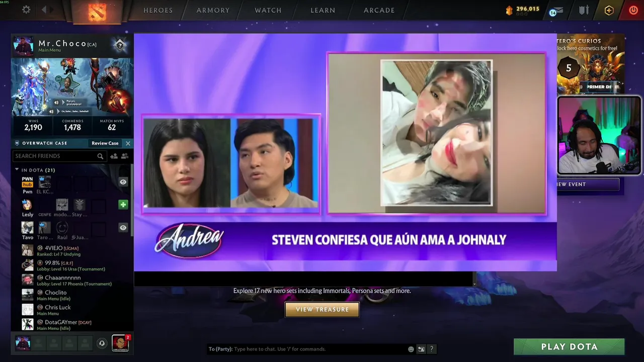Click the red power quit icon
Viewport: 644px width, 362px height.
point(633,10)
